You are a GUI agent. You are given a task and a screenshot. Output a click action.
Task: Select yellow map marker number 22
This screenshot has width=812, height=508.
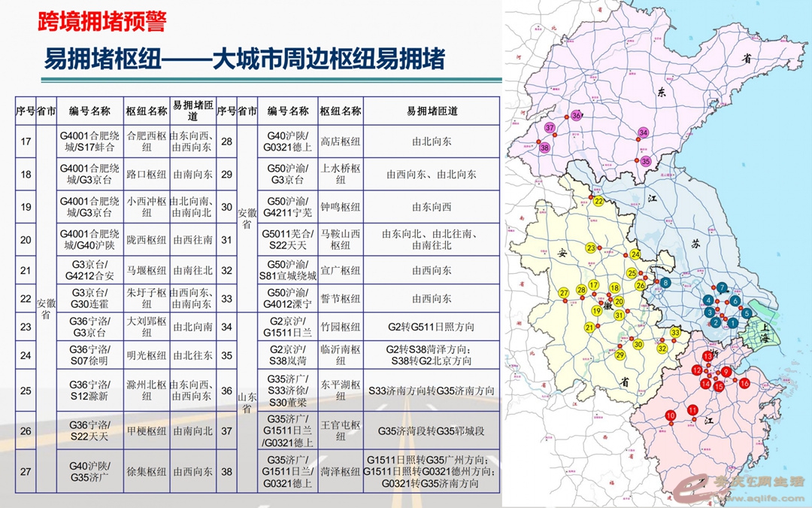(x=598, y=201)
